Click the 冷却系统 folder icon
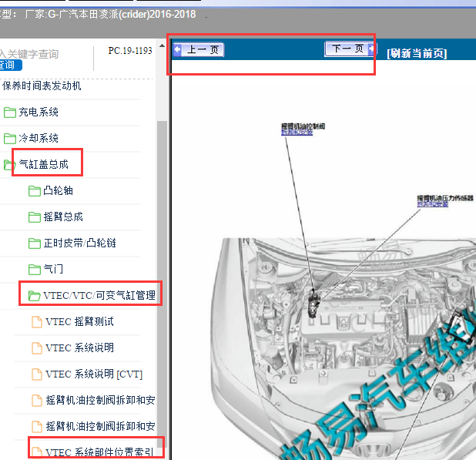Viewport: 476px width, 460px height. coord(10,139)
